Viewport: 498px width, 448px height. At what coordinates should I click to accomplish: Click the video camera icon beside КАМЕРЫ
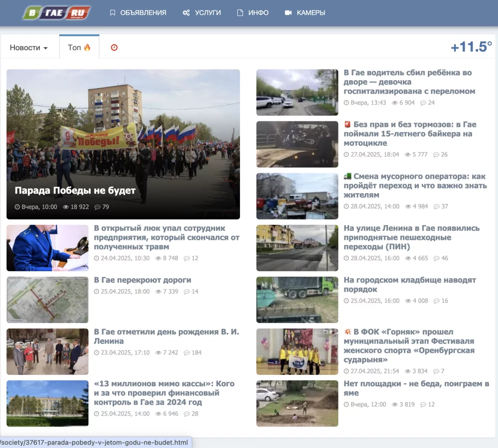tap(288, 13)
